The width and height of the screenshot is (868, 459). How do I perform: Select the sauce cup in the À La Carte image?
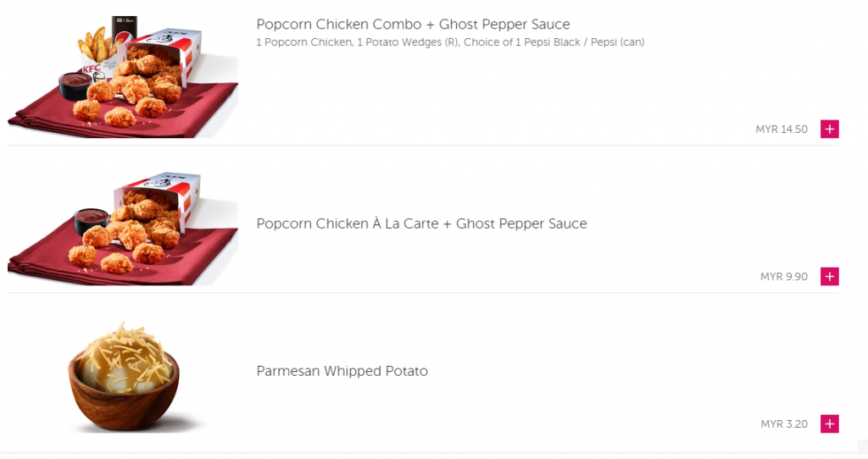pos(92,220)
